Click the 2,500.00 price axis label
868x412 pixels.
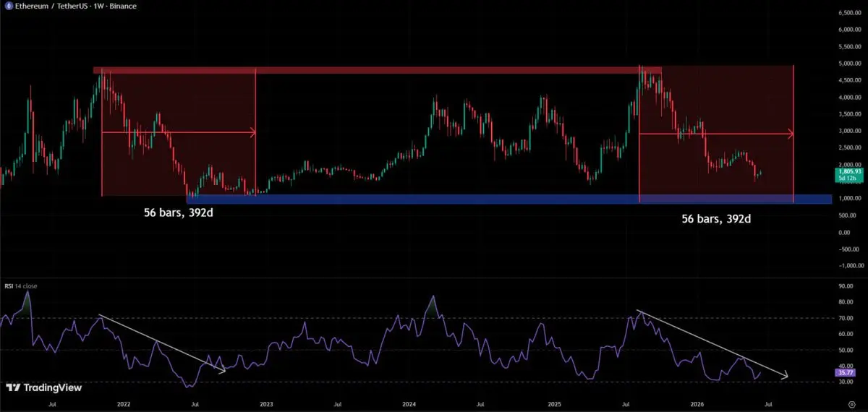[x=849, y=147]
